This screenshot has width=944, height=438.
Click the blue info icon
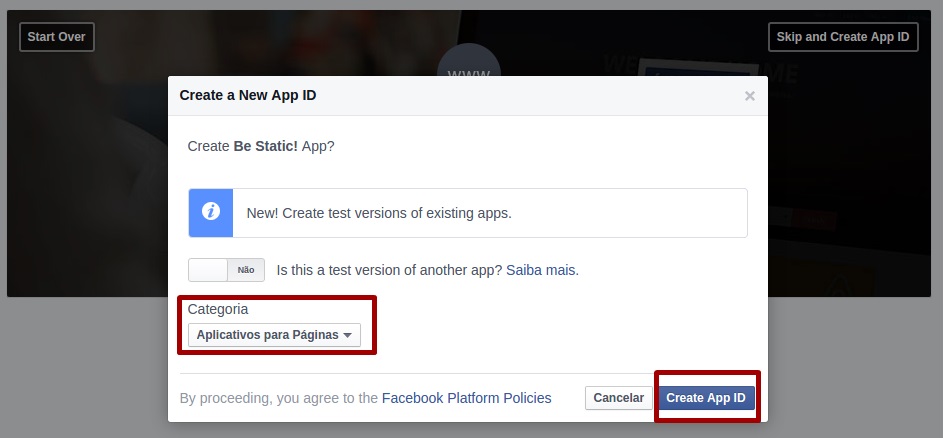click(211, 213)
